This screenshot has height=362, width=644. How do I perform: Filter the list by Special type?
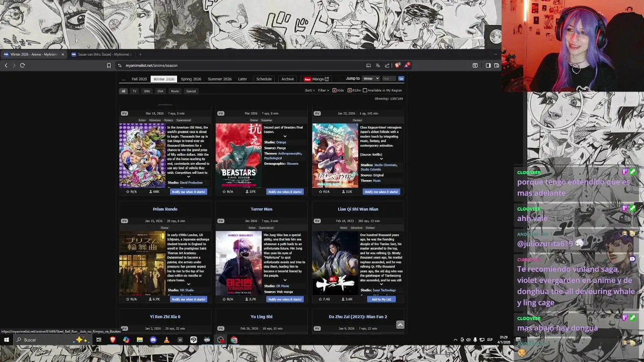click(x=191, y=91)
